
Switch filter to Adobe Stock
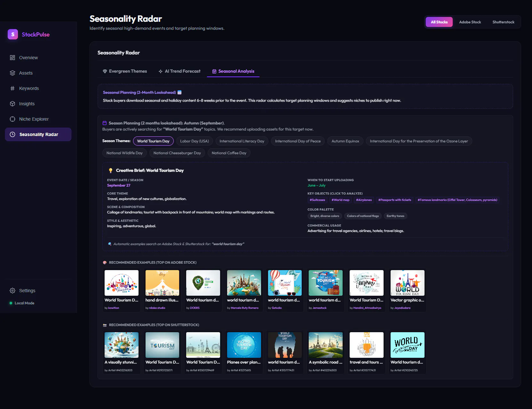coord(470,22)
